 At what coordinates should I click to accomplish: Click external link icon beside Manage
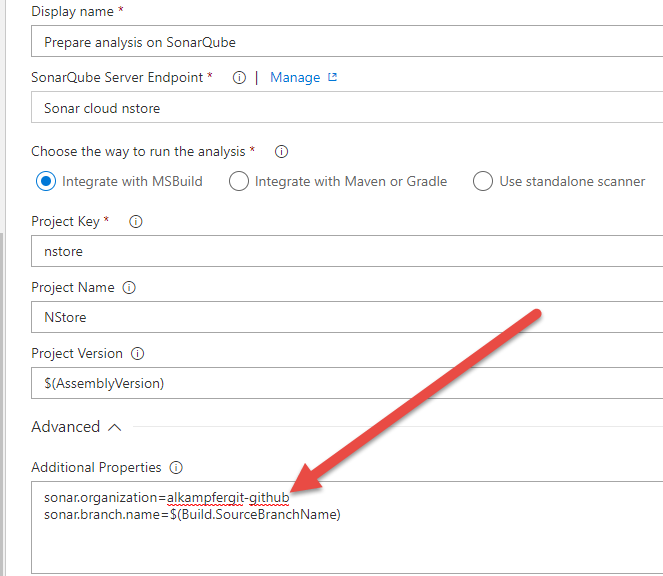(x=332, y=77)
